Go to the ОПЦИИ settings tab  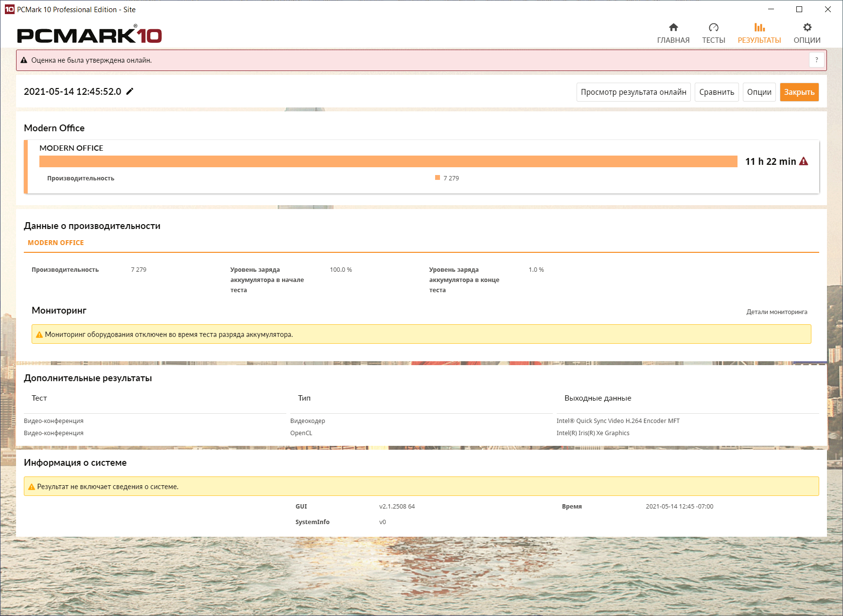pos(807,33)
